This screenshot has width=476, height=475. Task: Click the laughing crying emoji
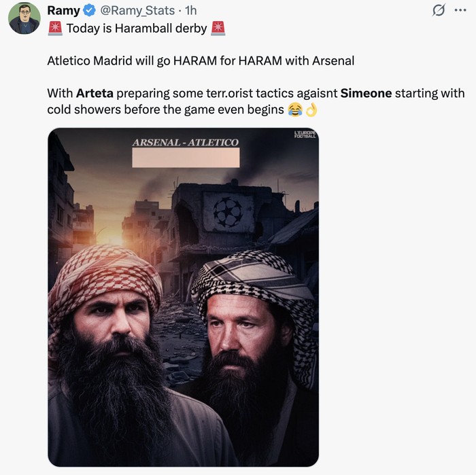[294, 109]
